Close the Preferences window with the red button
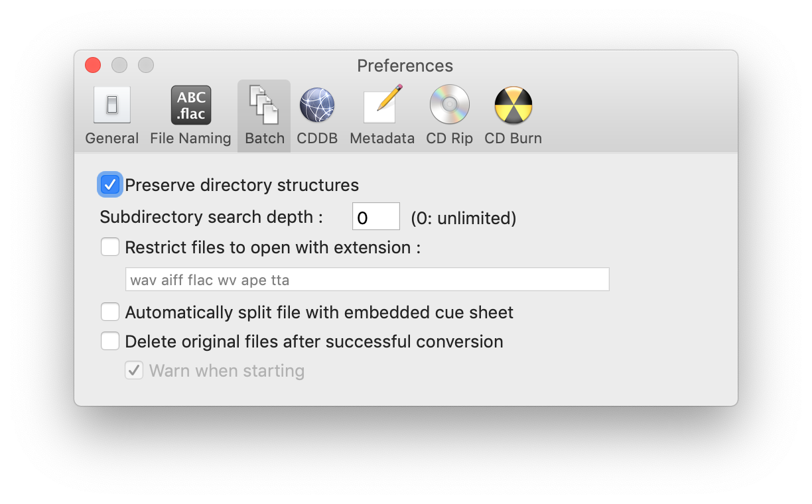 (93, 65)
